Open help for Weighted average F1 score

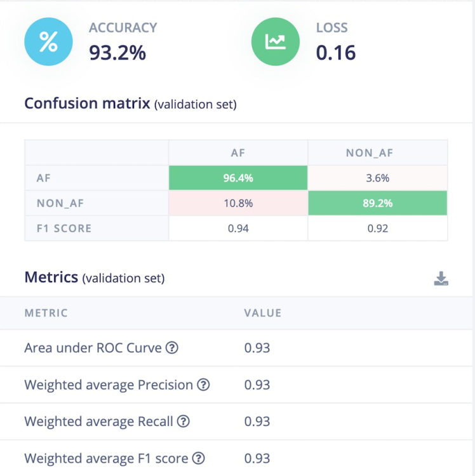pyautogui.click(x=199, y=458)
